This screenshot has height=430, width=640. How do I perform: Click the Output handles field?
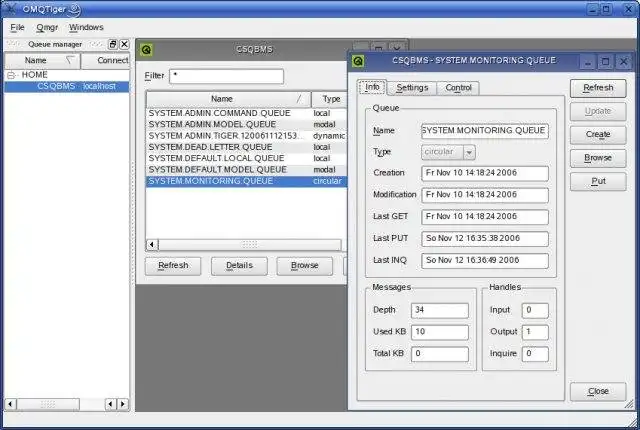click(535, 332)
